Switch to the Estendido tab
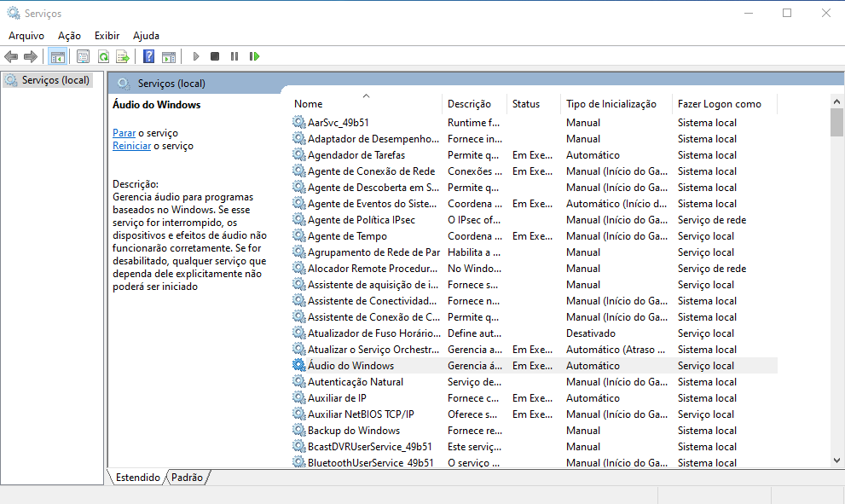This screenshot has height=504, width=845. [138, 477]
